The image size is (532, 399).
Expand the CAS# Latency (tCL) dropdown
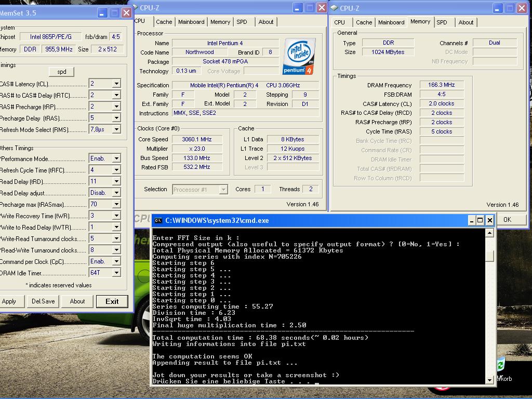click(x=116, y=84)
